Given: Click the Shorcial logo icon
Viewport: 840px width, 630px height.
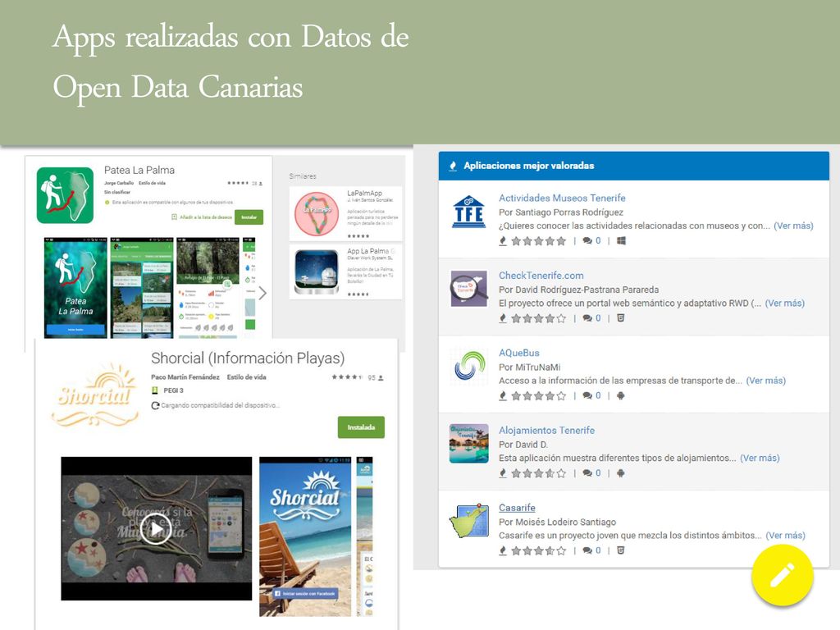Looking at the screenshot, I should [x=95, y=395].
